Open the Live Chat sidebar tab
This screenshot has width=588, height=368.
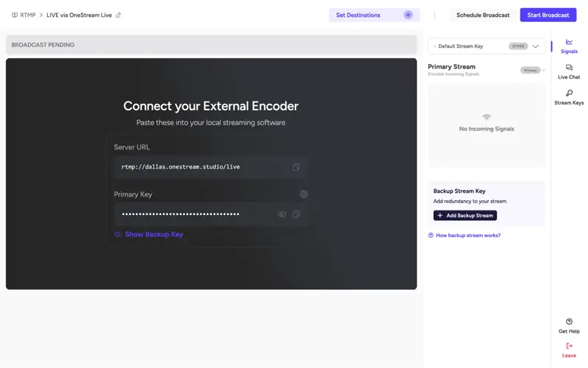point(569,71)
